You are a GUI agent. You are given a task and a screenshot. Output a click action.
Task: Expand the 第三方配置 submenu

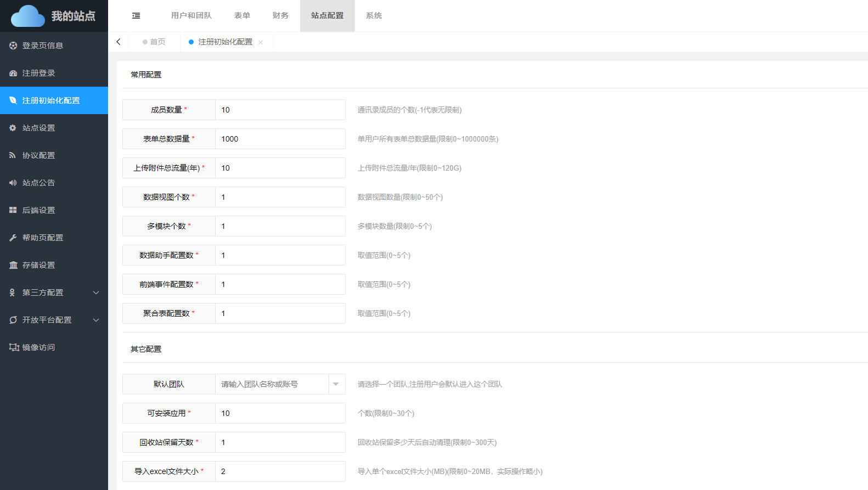coord(96,292)
